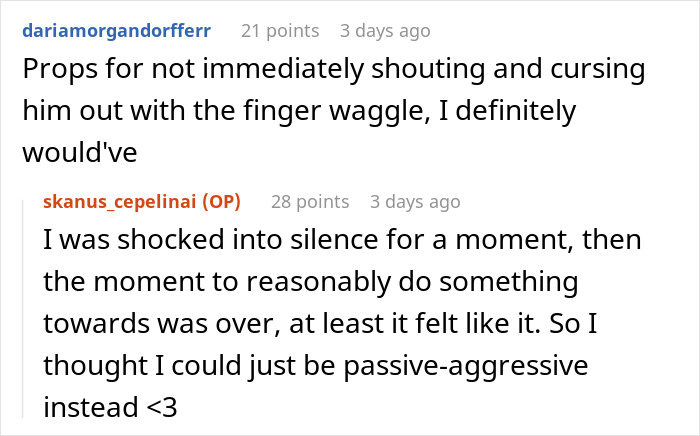700x436 pixels.
Task: Click the line starting "towards was over"
Action: (x=320, y=323)
